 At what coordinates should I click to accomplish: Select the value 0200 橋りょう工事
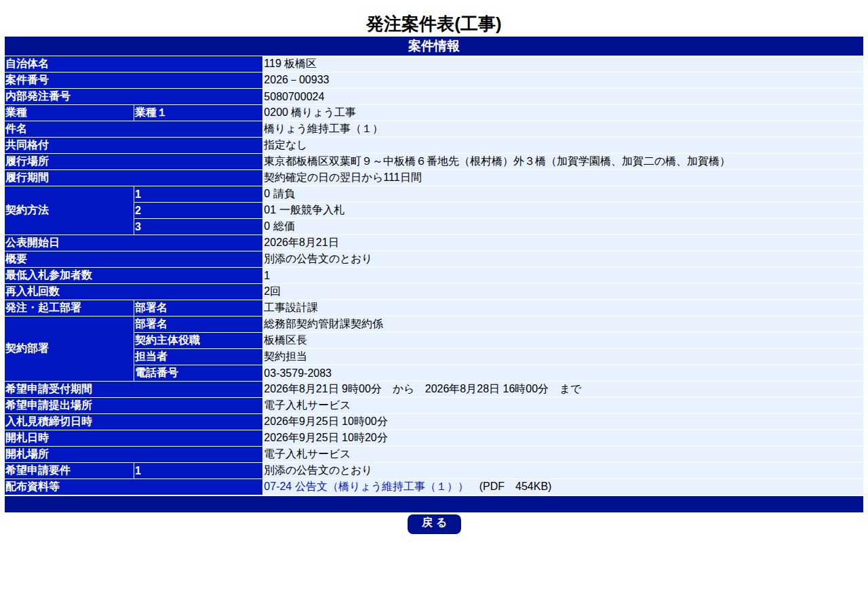pos(310,113)
